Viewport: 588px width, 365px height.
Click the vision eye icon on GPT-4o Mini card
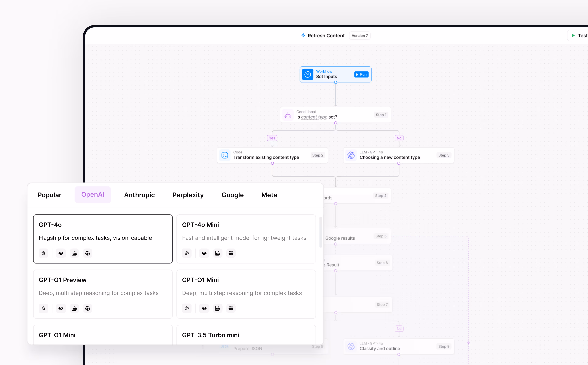point(204,253)
